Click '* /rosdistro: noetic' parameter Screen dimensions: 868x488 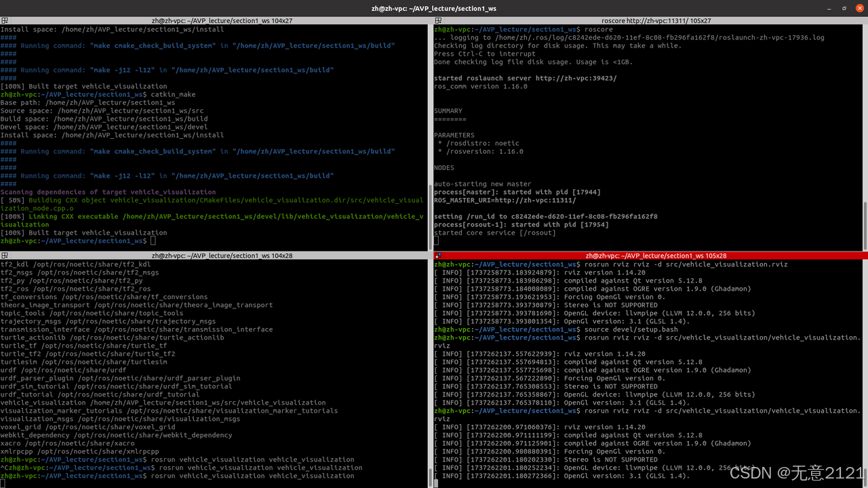[479, 143]
